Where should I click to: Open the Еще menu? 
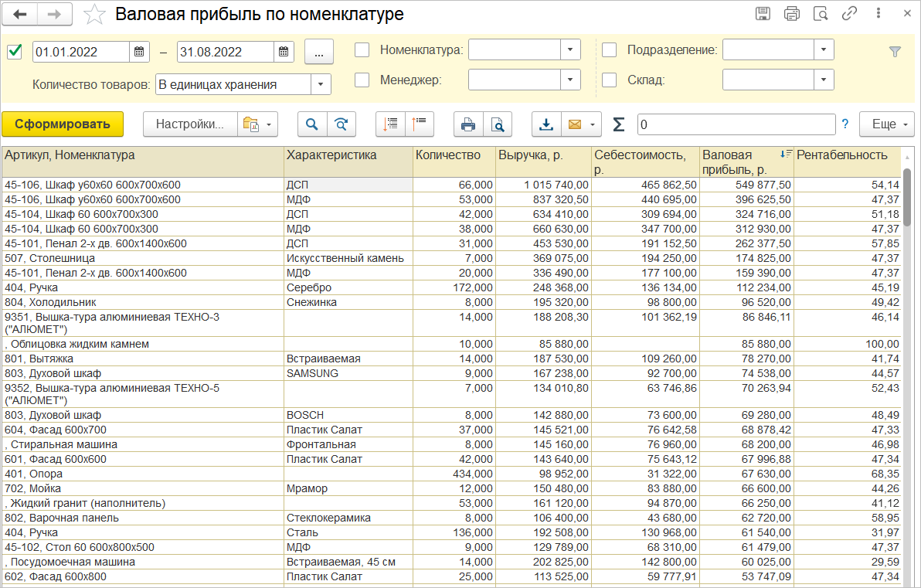point(886,124)
